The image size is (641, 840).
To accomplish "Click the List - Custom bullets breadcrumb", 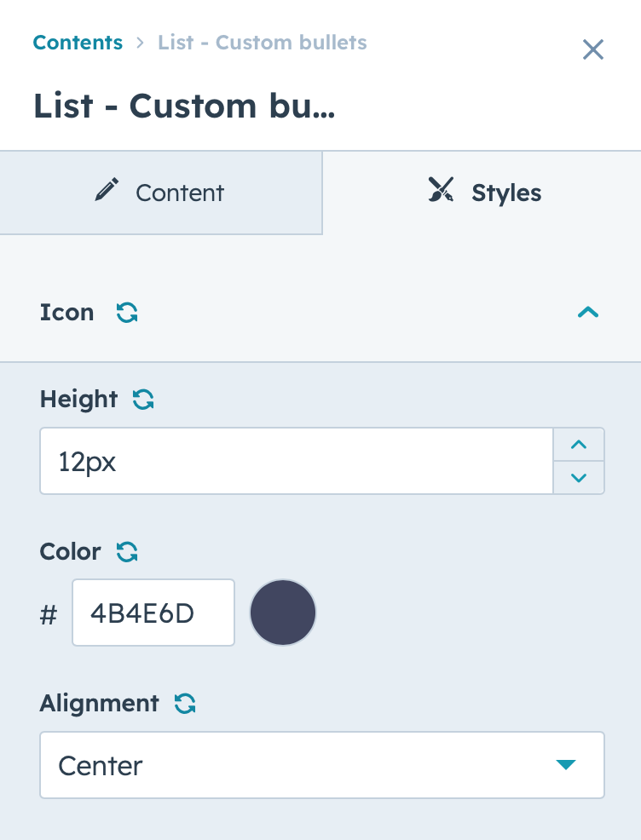I will point(262,43).
